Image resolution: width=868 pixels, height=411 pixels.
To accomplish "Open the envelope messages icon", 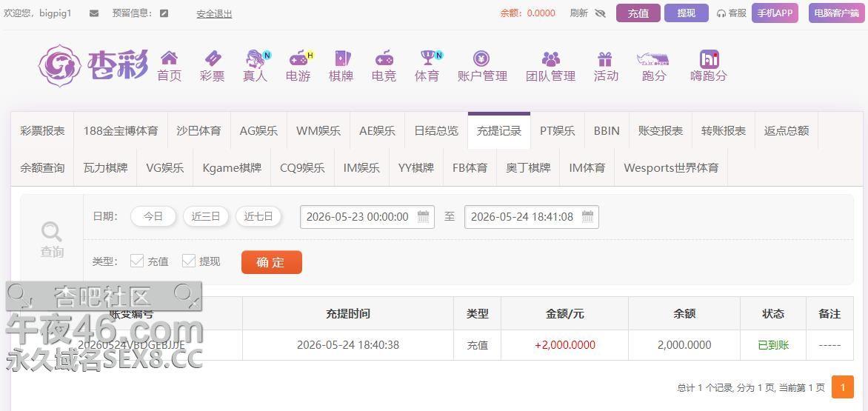I will click(x=94, y=13).
